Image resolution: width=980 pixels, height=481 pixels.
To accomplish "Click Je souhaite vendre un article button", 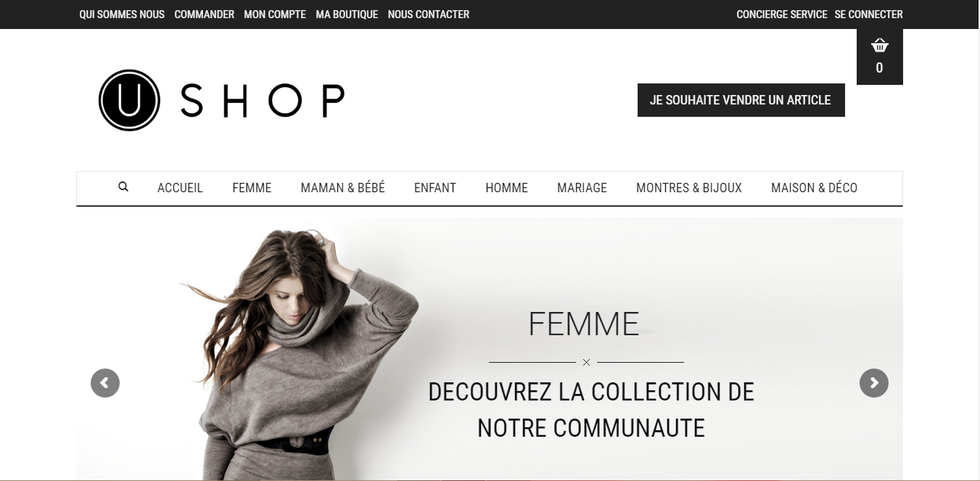I will pyautogui.click(x=741, y=100).
